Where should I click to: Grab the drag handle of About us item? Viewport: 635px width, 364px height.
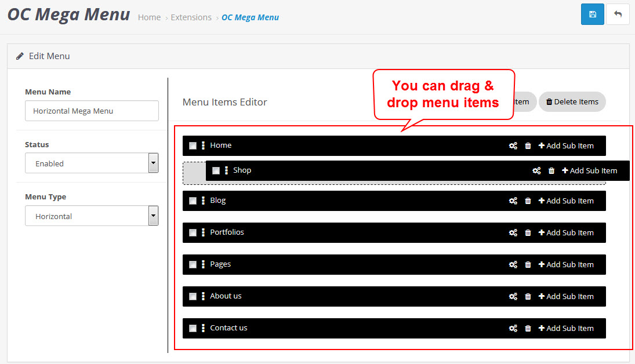coord(204,297)
